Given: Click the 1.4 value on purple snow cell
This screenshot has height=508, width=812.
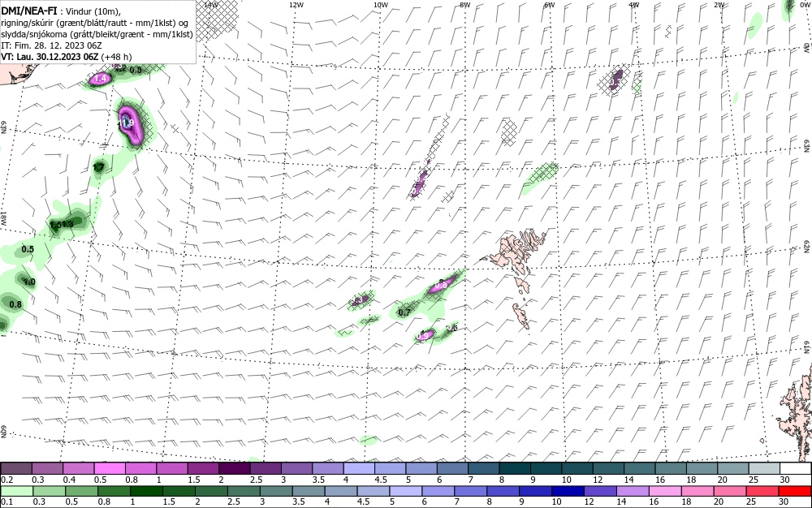Looking at the screenshot, I should click(101, 79).
